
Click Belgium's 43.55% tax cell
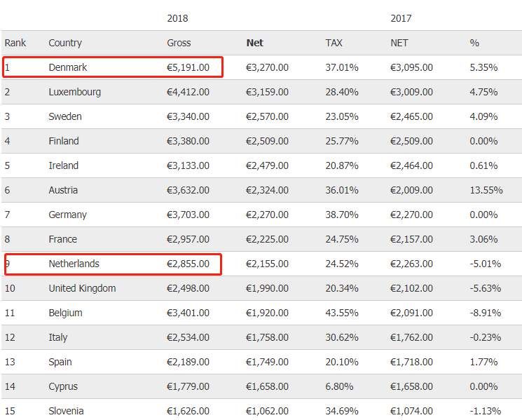342,313
